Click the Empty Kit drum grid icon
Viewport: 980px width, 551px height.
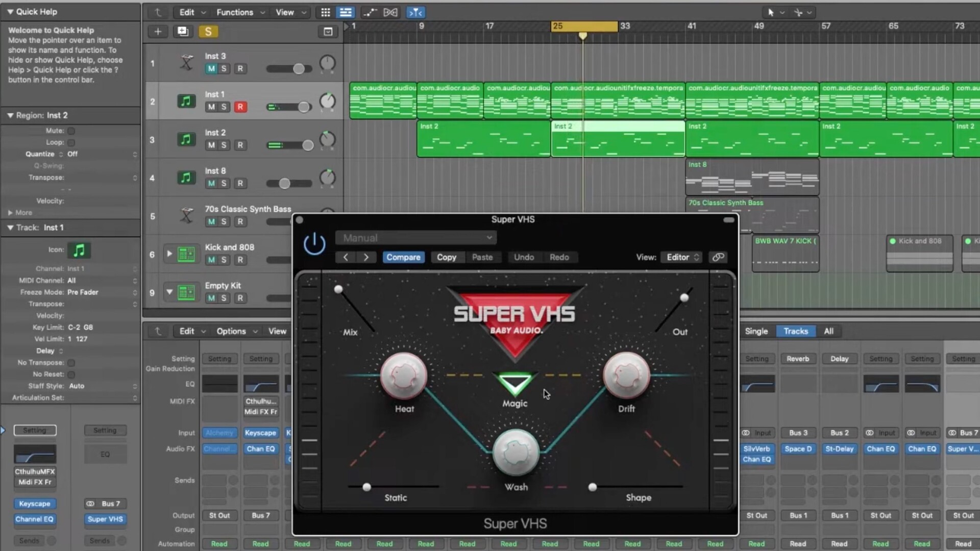tap(186, 292)
